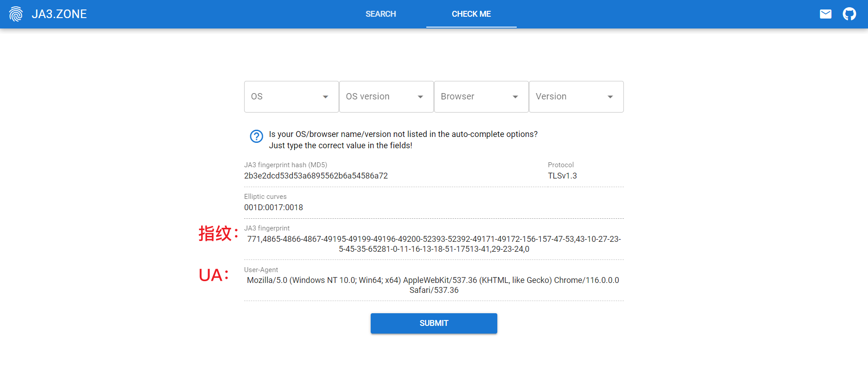Open the mail contact icon
The width and height of the screenshot is (868, 386).
(x=826, y=14)
